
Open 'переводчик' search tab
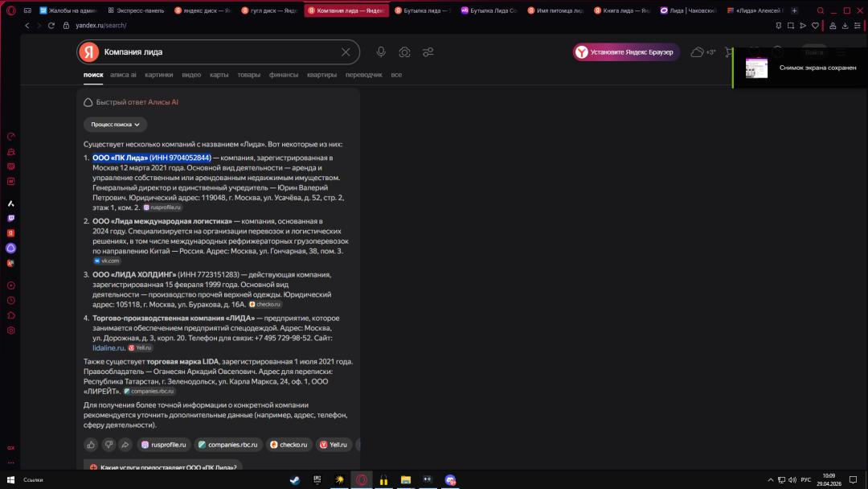pyautogui.click(x=364, y=75)
